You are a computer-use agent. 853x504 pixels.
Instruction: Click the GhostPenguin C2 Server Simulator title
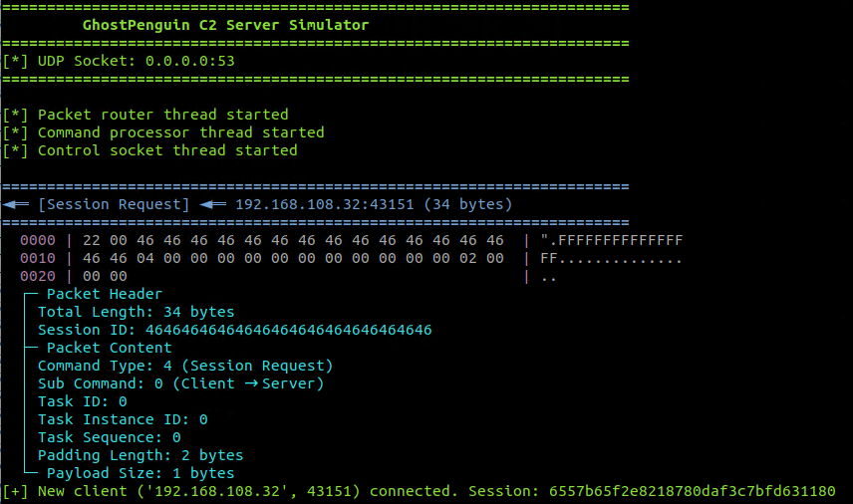pos(225,25)
